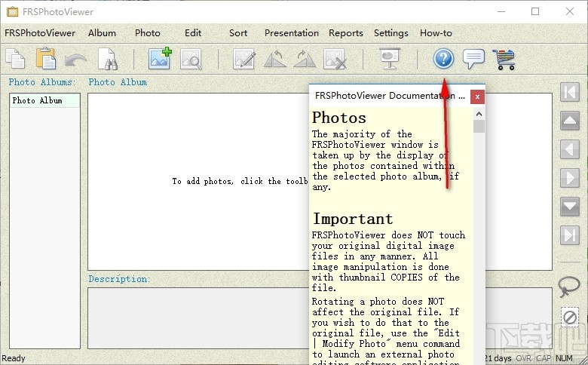Open the FRSPhotoViewer menu
This screenshot has height=365, width=588.
[40, 33]
